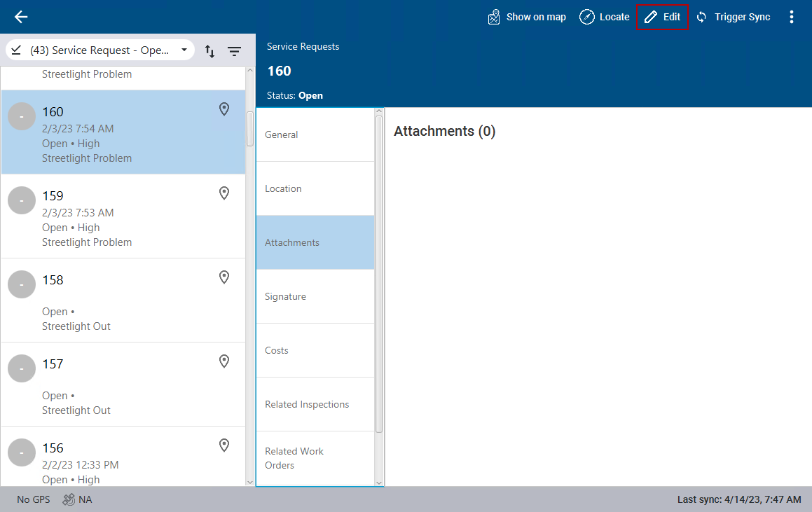Screen dimensions: 812x512
Task: Click the 2/2/23 12:33 PM date
Action: pos(81,465)
